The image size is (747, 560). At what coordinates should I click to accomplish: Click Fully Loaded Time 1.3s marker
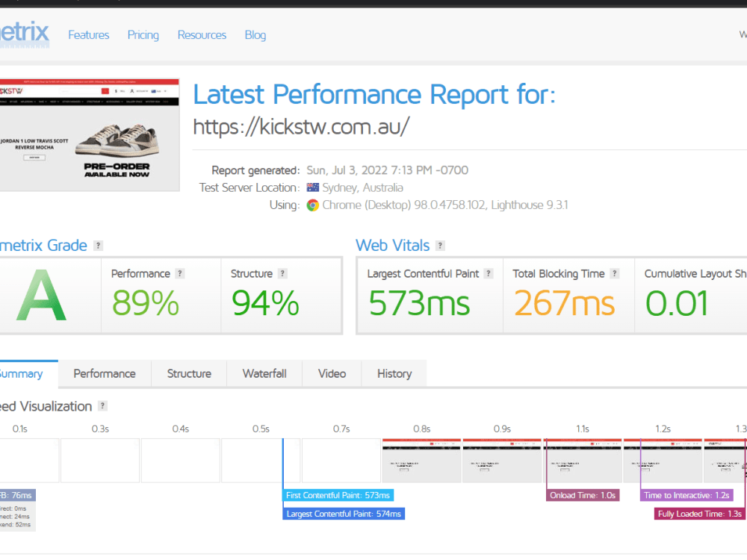[699, 514]
